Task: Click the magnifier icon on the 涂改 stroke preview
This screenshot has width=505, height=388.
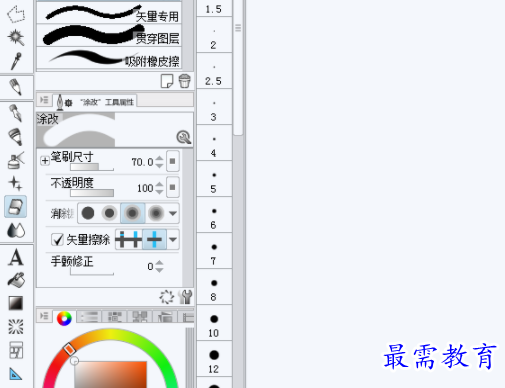Action: coord(184,137)
